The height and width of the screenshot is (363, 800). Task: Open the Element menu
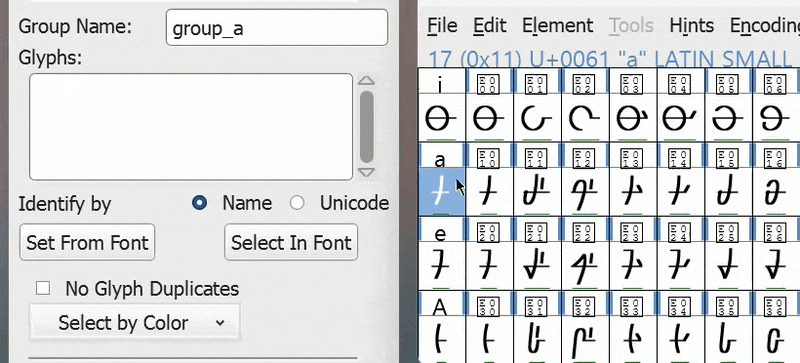pyautogui.click(x=558, y=25)
